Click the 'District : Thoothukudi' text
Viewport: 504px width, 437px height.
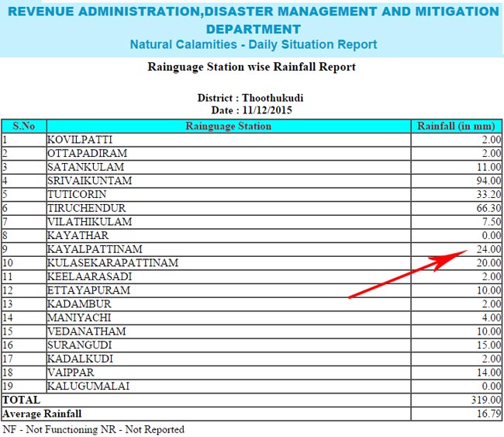(250, 98)
